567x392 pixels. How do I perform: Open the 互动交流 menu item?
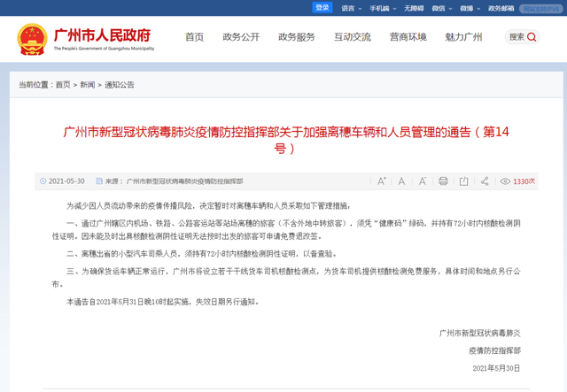click(x=353, y=37)
